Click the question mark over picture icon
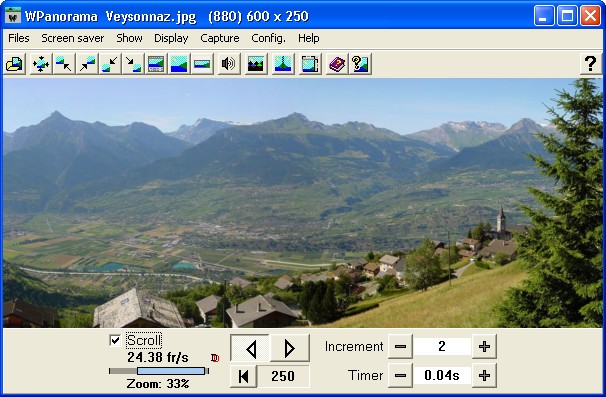This screenshot has width=606, height=397. (360, 64)
